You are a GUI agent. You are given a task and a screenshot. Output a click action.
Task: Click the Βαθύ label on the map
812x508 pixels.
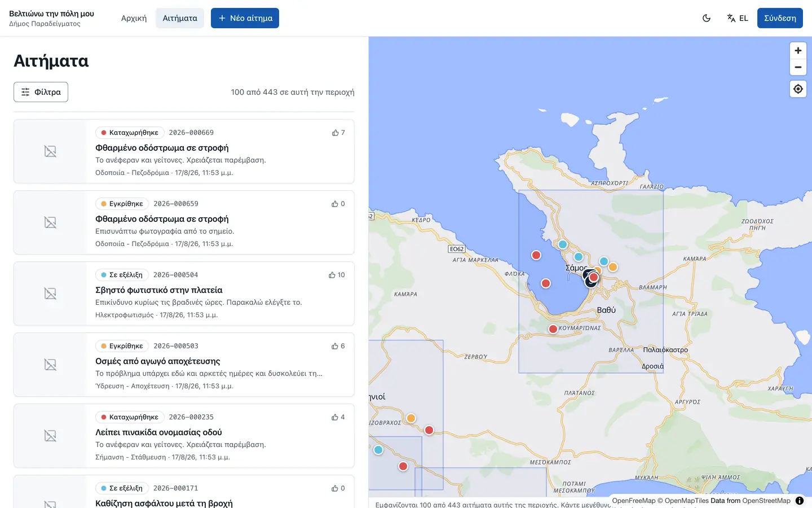(606, 310)
